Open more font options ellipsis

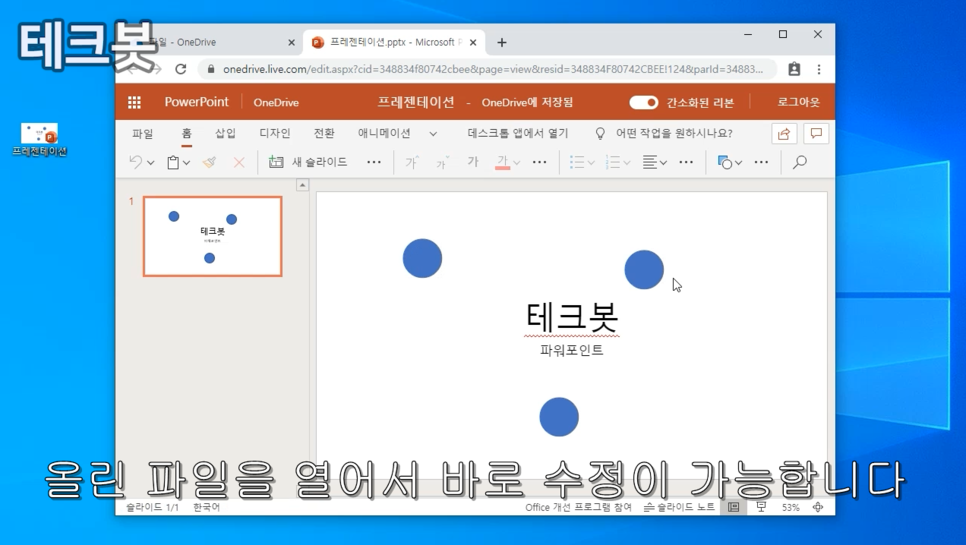(540, 162)
